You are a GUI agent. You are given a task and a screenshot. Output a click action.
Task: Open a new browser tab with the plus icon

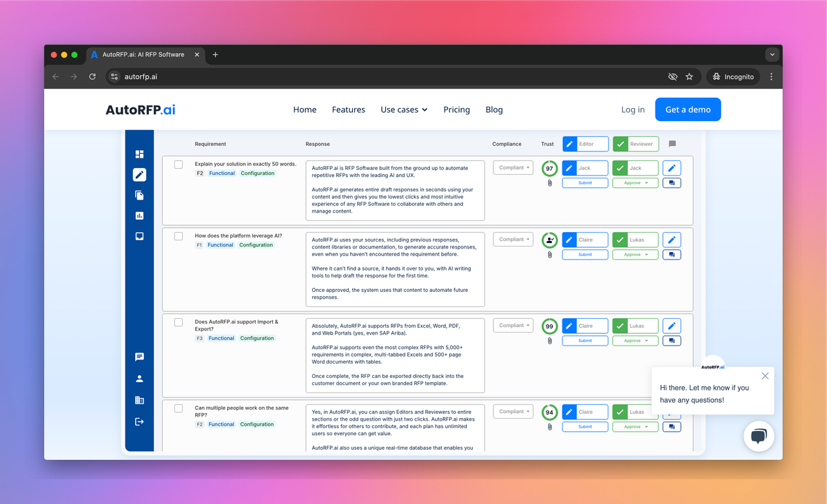[215, 54]
